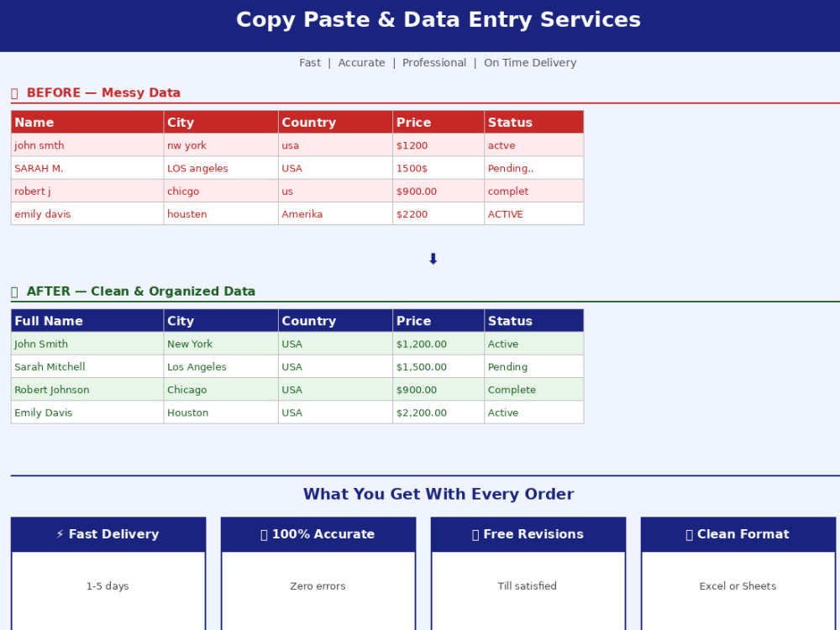Viewport: 840px width, 630px height.
Task: Select the 'Robert Johnson' name cell
Action: coord(87,390)
